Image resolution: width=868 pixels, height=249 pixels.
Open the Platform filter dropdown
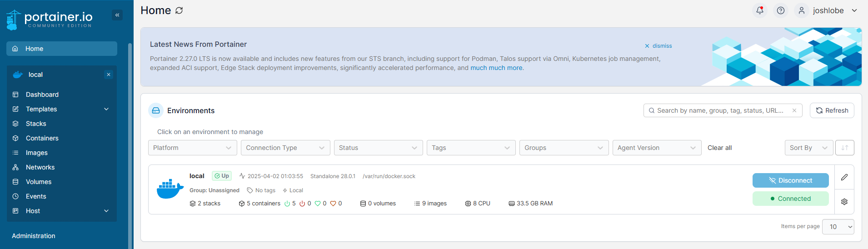[193, 148]
